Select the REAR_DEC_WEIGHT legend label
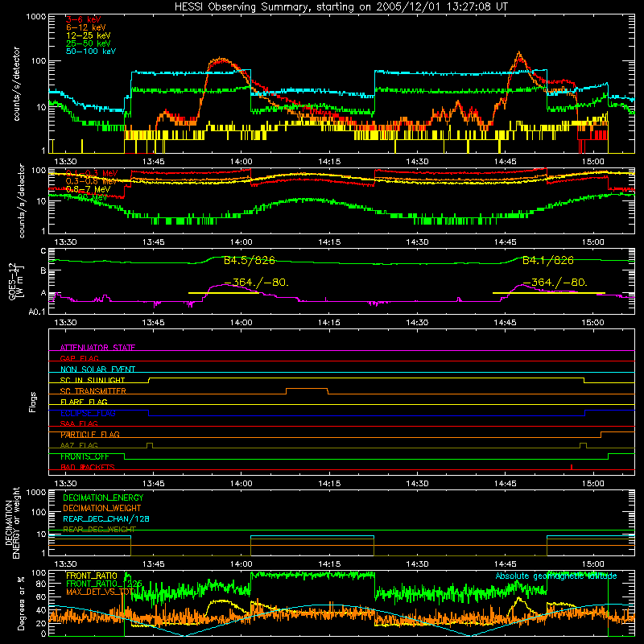Screen dimensions: 644x644 click(99, 529)
